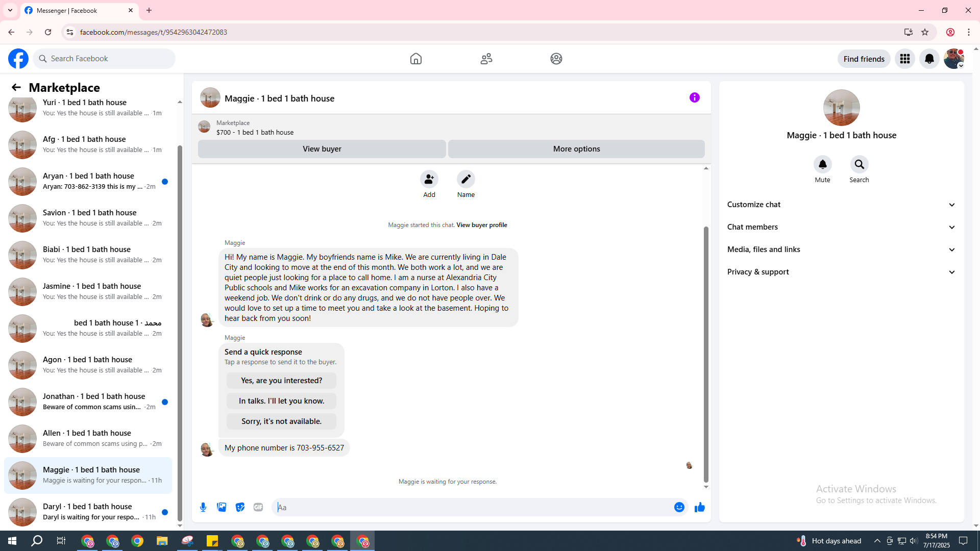The image size is (980, 551).
Task: Open Savion's conversation in the list
Action: 88,218
